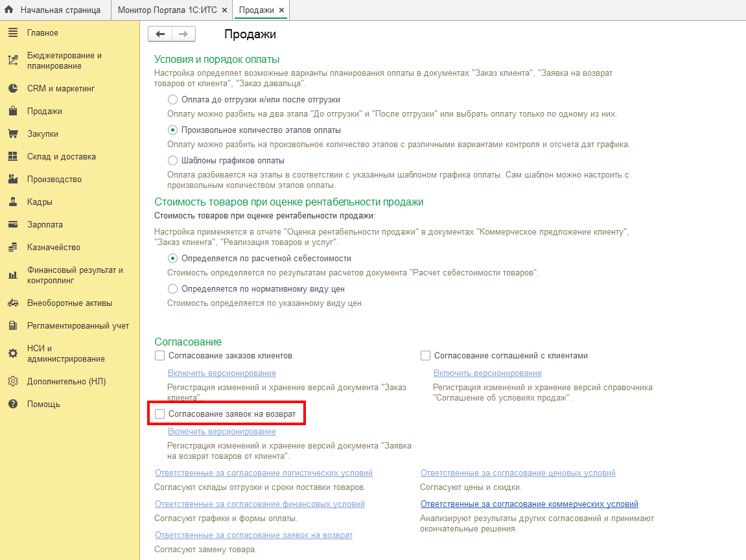Switch to the Монитор Портала 1С:ИТС tab
This screenshot has width=746, height=560.
pyautogui.click(x=172, y=10)
